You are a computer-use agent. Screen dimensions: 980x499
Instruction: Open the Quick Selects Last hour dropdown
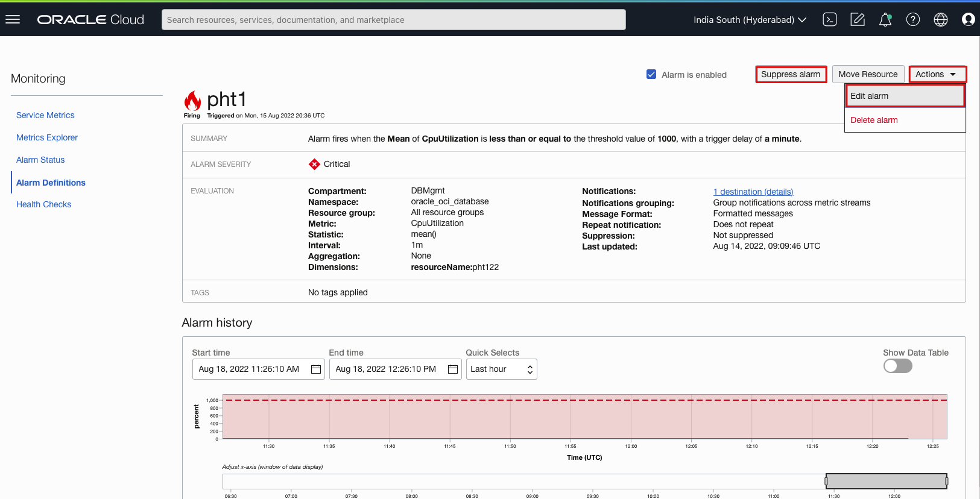click(x=501, y=369)
